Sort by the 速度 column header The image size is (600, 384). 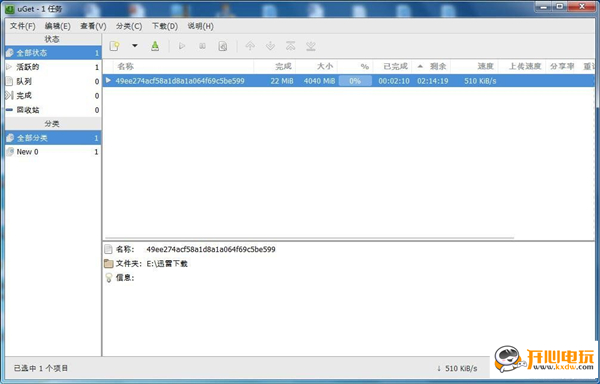pyautogui.click(x=474, y=66)
